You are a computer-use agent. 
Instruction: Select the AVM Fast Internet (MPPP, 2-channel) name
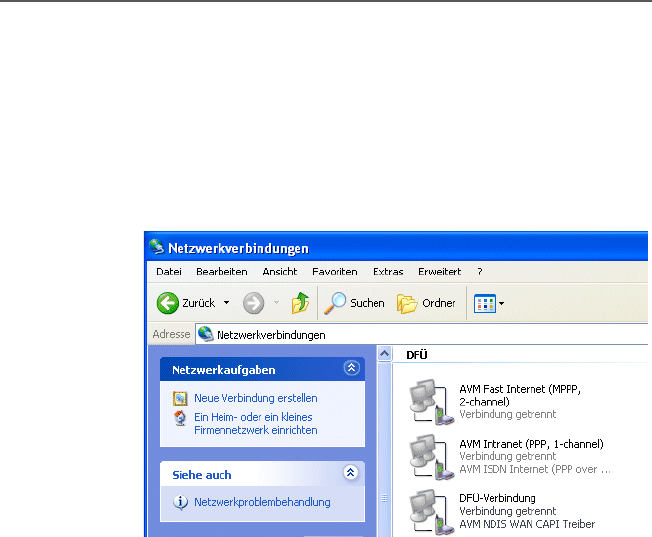point(520,395)
